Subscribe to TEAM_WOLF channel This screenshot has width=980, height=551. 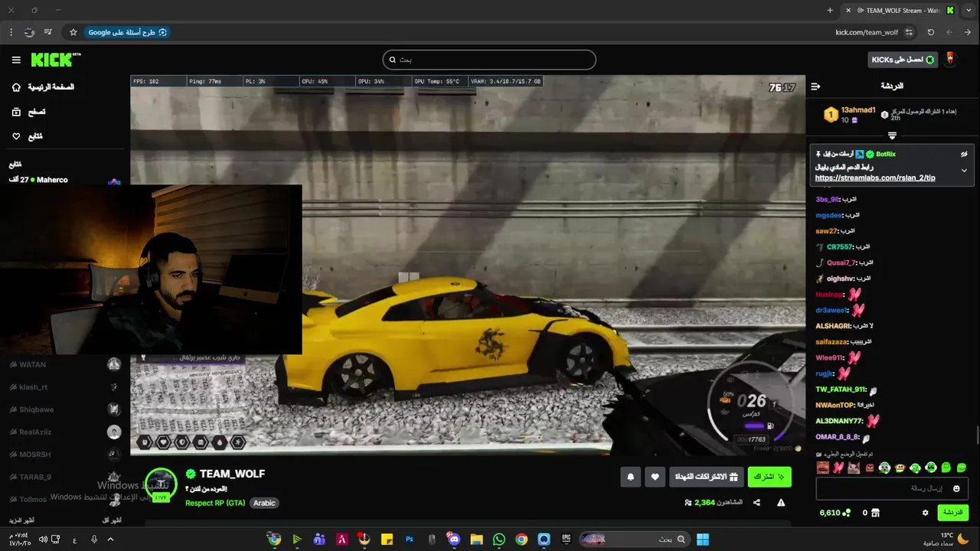point(769,477)
